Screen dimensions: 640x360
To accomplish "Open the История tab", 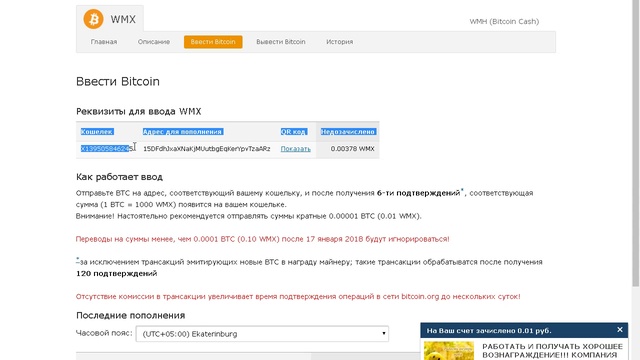I will 340,42.
